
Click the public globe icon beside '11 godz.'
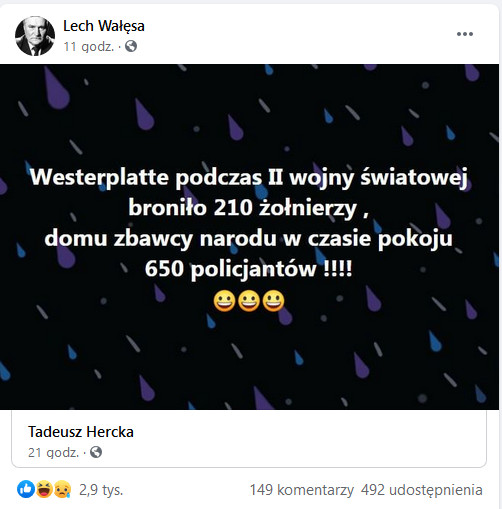pos(131,46)
